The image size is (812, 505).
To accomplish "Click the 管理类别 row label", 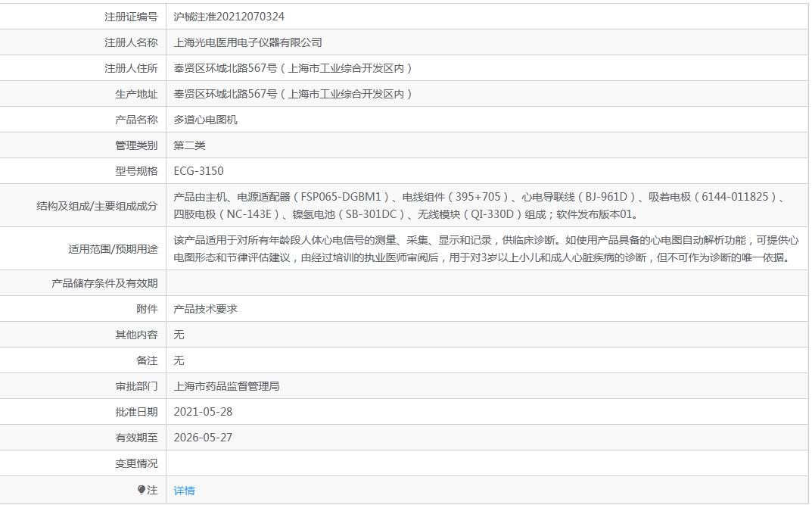I will [x=136, y=145].
